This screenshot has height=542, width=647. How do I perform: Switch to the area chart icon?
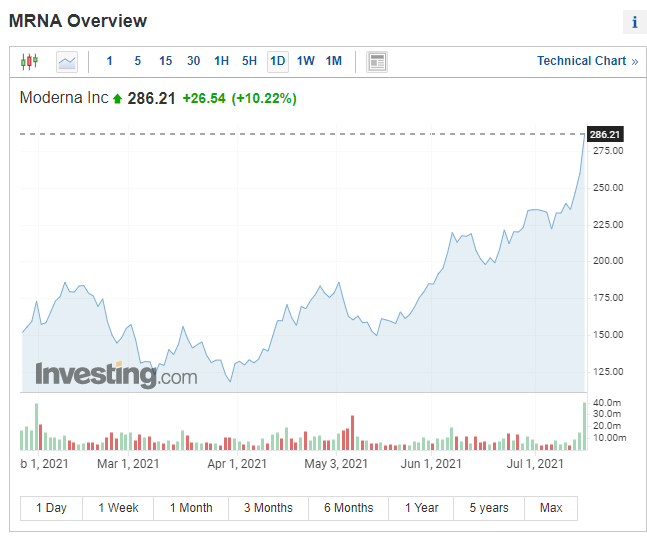click(67, 61)
